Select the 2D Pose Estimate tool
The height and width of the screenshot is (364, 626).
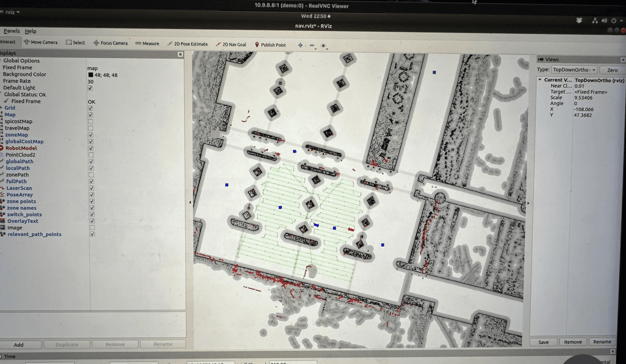[x=187, y=44]
